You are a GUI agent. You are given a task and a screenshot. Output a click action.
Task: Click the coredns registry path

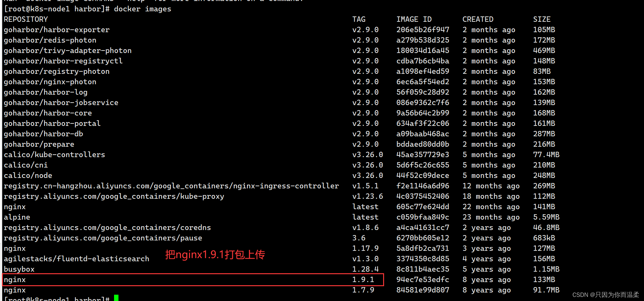click(x=107, y=228)
